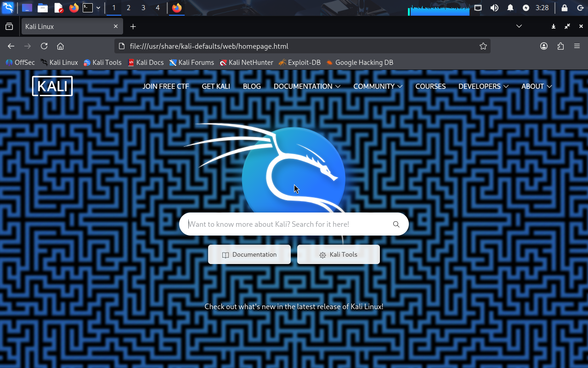Click the Firefox home icon
Image resolution: width=588 pixels, height=368 pixels.
coord(60,46)
